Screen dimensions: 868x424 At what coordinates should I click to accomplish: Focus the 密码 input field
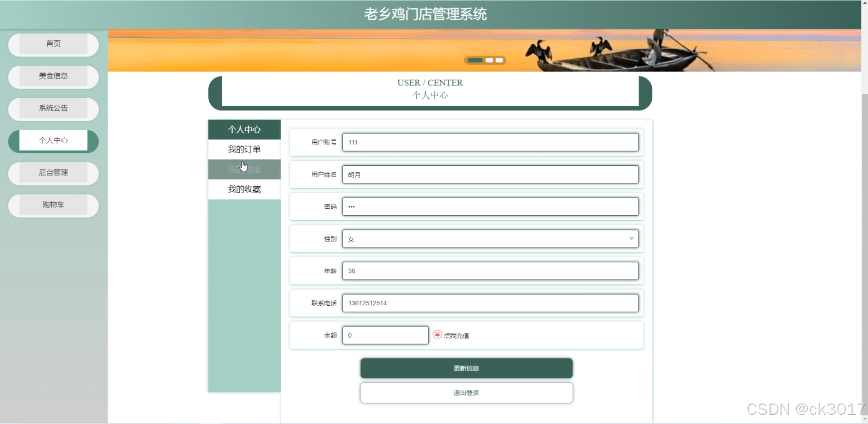click(x=490, y=206)
